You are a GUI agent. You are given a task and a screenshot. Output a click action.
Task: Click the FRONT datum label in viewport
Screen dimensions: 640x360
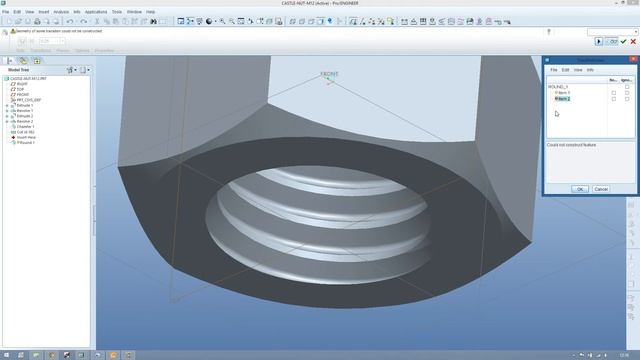click(x=329, y=74)
